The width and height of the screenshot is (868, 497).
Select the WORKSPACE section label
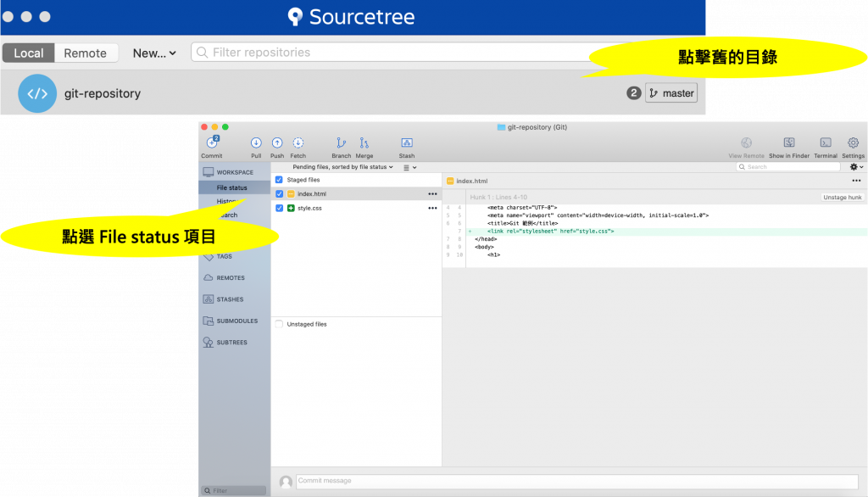[x=235, y=172]
